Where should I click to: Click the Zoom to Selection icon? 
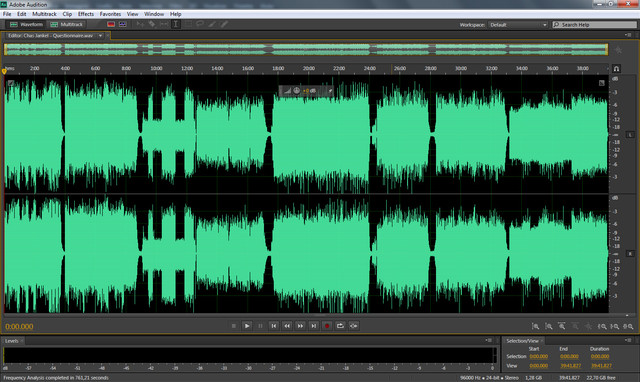coord(629,326)
